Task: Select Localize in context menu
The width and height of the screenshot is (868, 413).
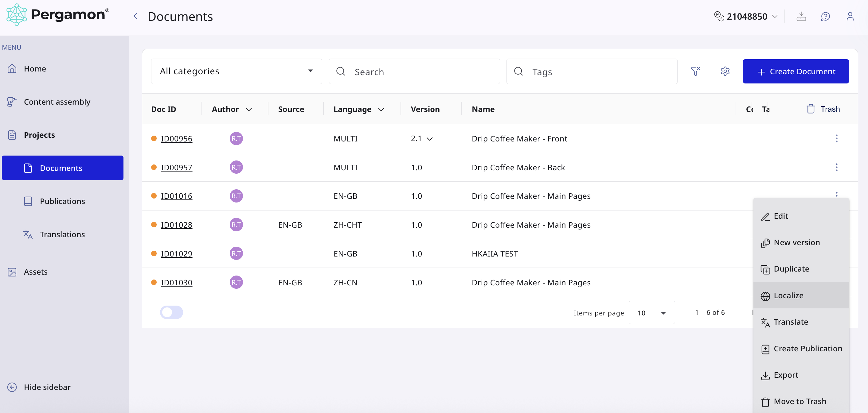Action: [801, 295]
